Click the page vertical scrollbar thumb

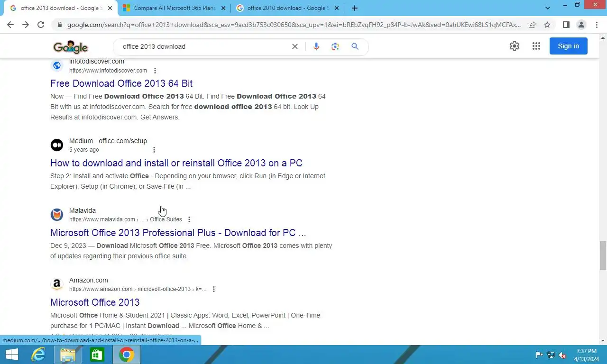click(603, 255)
